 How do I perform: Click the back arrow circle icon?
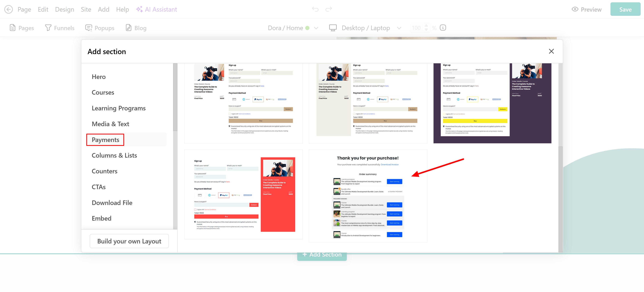[x=9, y=10]
